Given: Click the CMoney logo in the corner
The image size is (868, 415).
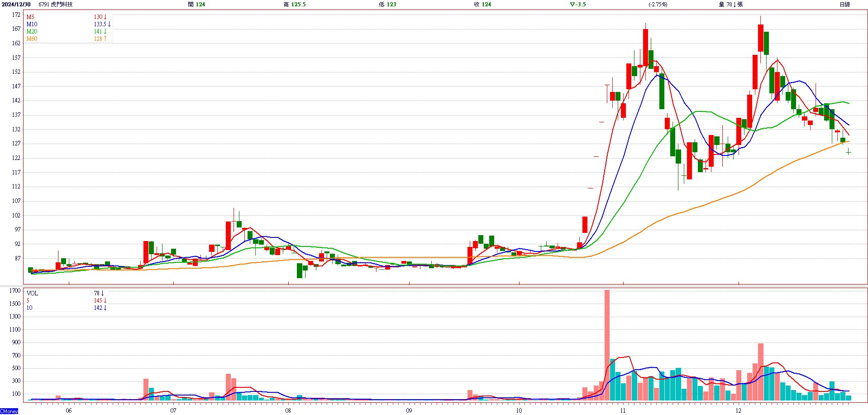Looking at the screenshot, I should point(9,411).
